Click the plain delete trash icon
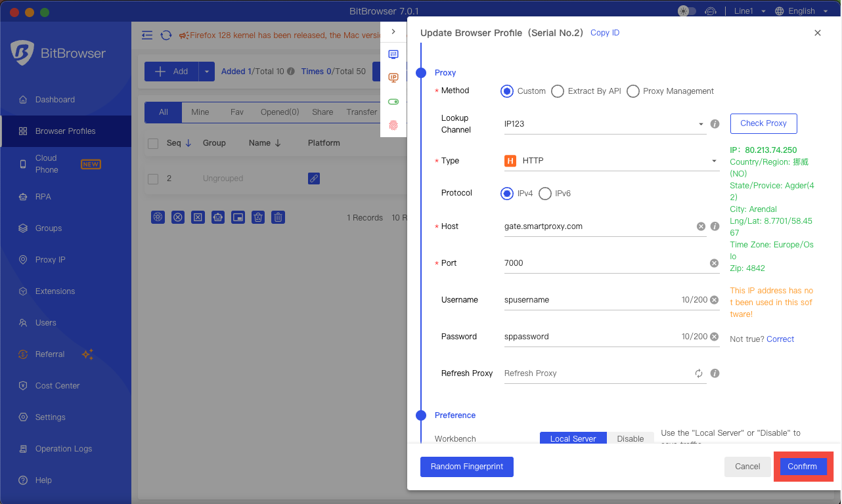This screenshot has height=504, width=842. pyautogui.click(x=278, y=217)
